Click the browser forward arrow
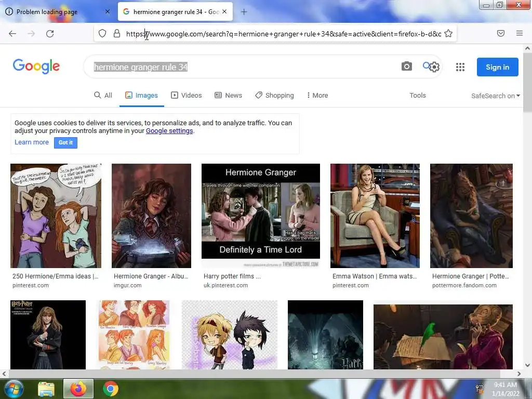 click(31, 34)
